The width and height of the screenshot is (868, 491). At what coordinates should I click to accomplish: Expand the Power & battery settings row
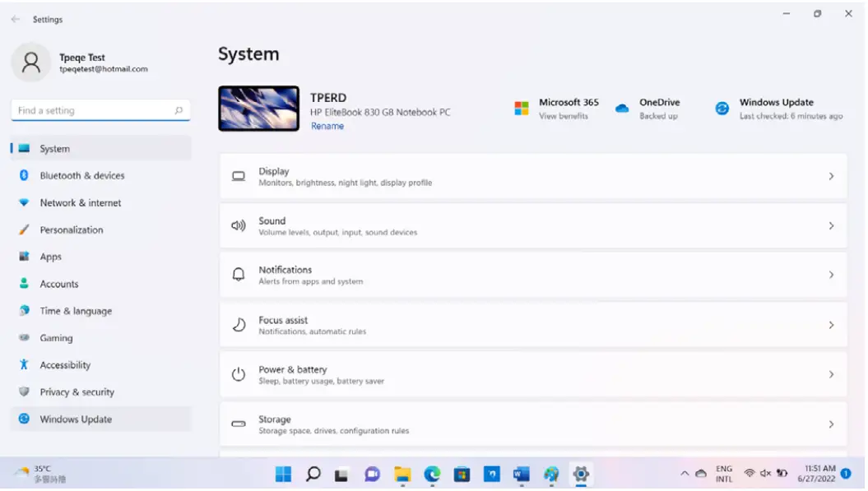(532, 374)
